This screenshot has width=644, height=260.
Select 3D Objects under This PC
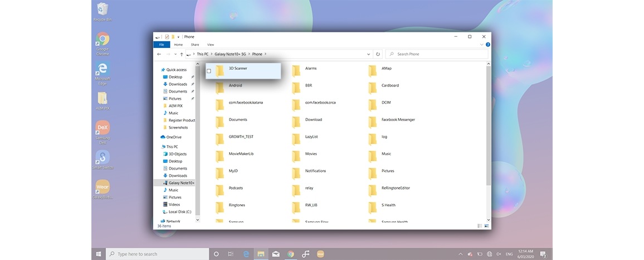click(x=174, y=154)
